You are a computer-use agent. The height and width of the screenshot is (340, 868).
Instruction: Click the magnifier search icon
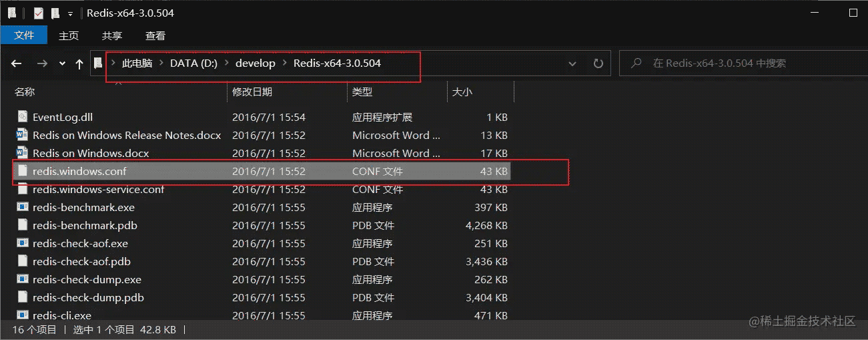click(636, 63)
